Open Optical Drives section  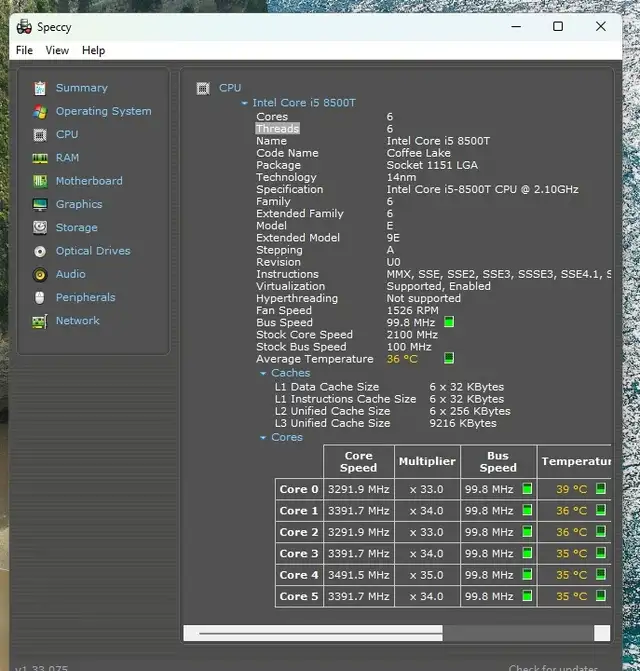pos(93,251)
